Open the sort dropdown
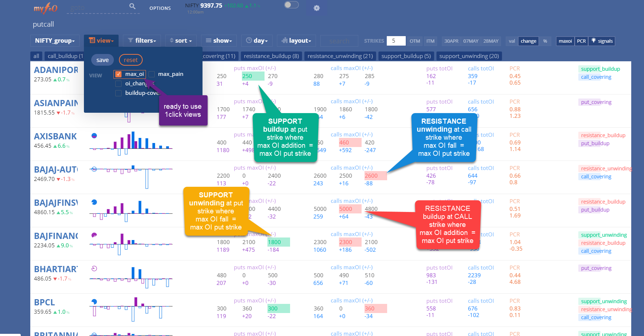The height and width of the screenshot is (336, 644). [x=181, y=40]
